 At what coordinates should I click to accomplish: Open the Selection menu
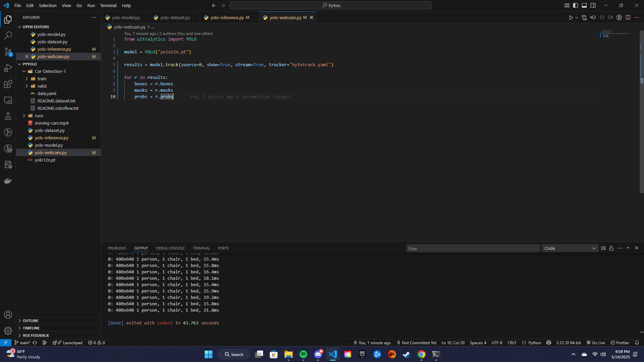pyautogui.click(x=48, y=5)
